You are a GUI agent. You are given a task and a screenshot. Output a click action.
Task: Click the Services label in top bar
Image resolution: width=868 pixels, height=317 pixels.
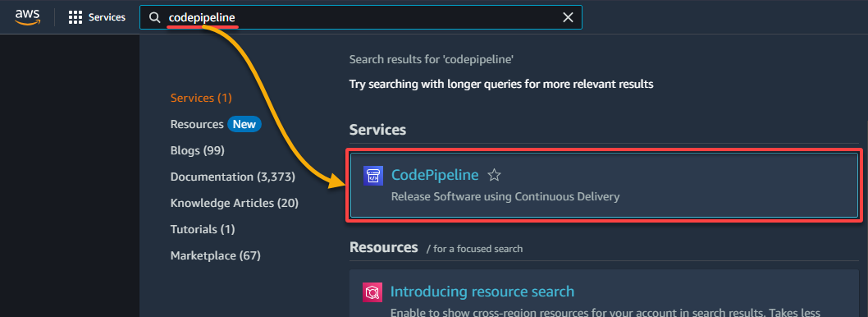coord(107,17)
